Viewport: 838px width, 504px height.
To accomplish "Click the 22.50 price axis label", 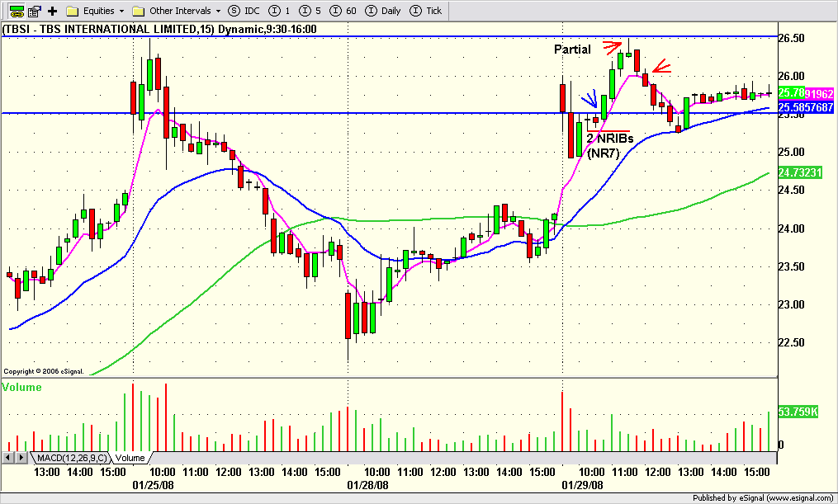I will 792,343.
